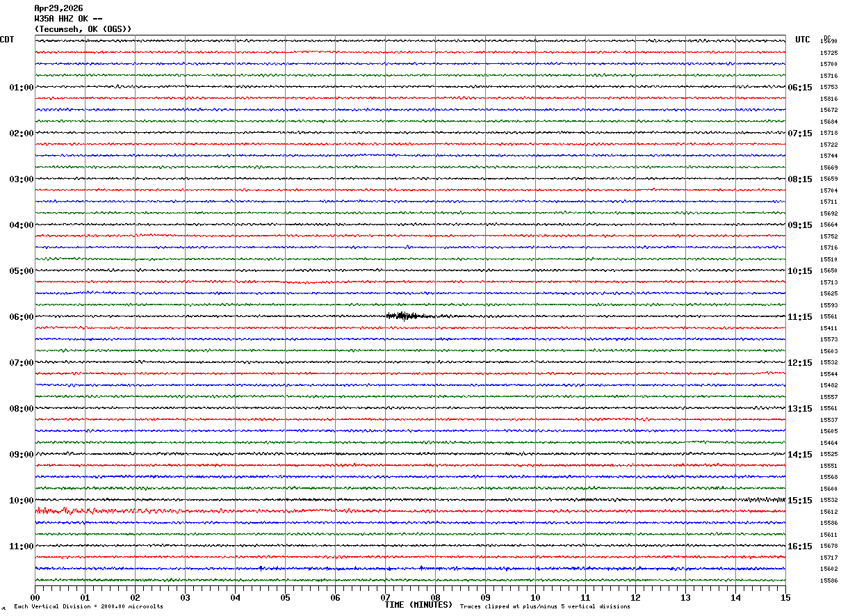
Task: Click the Apr29,2026 date header
Action: click(58, 8)
